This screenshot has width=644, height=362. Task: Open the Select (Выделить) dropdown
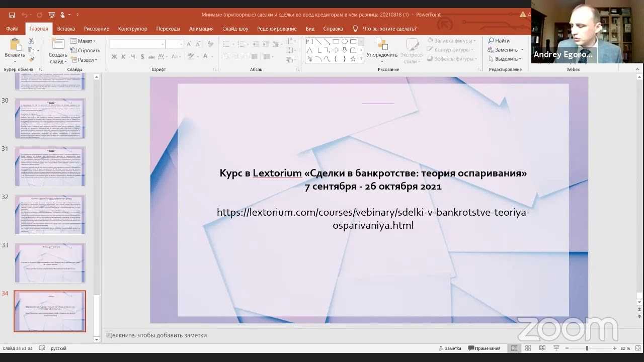[506, 59]
